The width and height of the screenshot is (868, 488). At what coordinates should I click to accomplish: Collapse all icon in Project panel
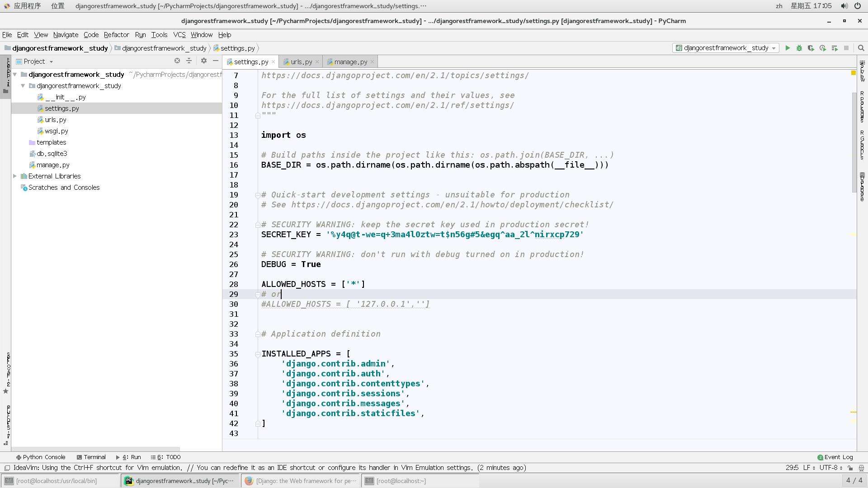(x=189, y=61)
